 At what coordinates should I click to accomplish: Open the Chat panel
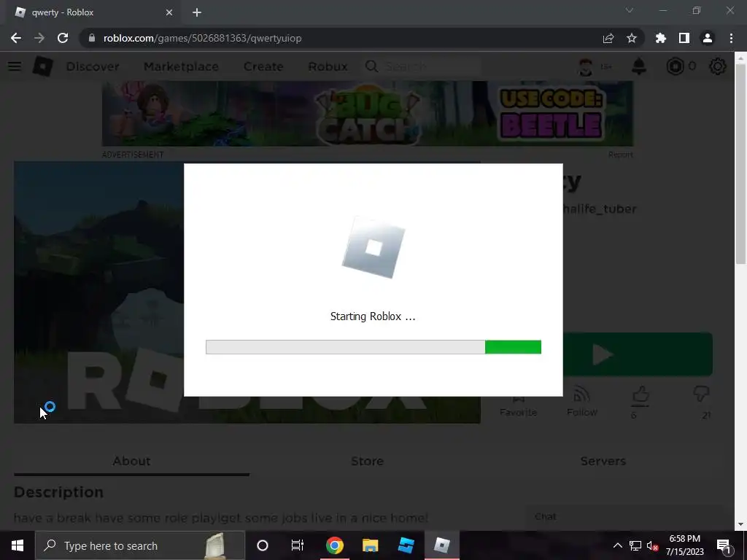[624, 517]
